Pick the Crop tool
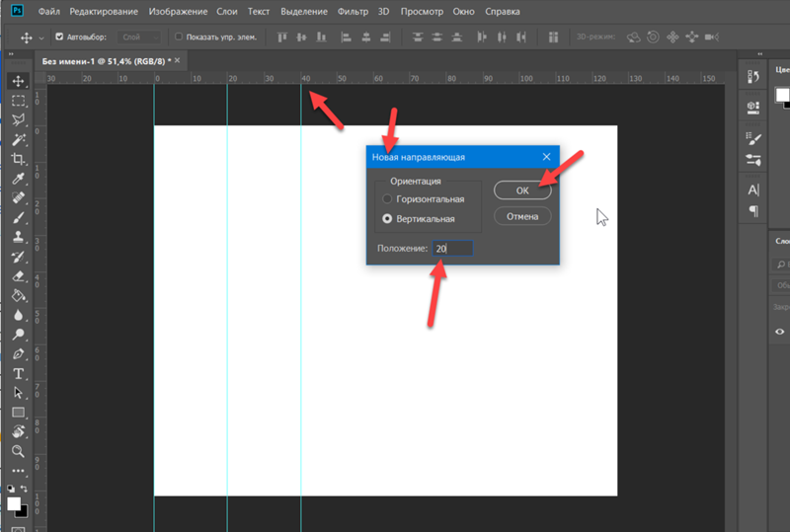 18,159
